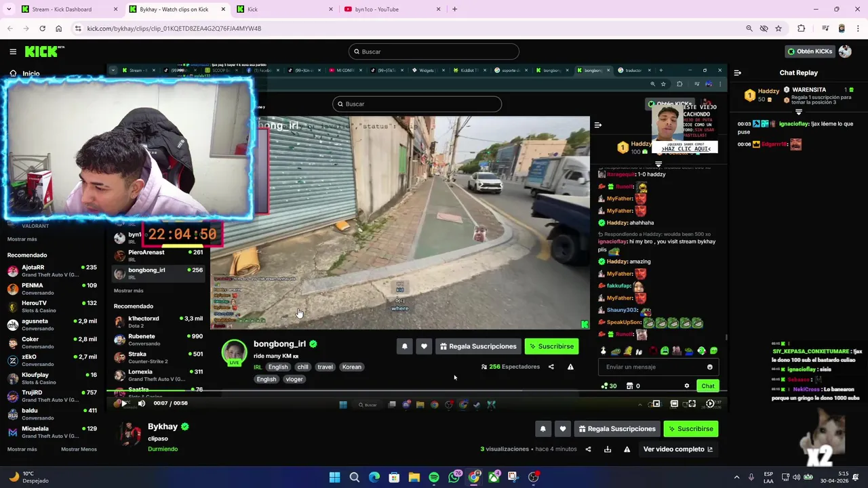
Task: Click the Obtén KICKs button
Action: click(809, 52)
